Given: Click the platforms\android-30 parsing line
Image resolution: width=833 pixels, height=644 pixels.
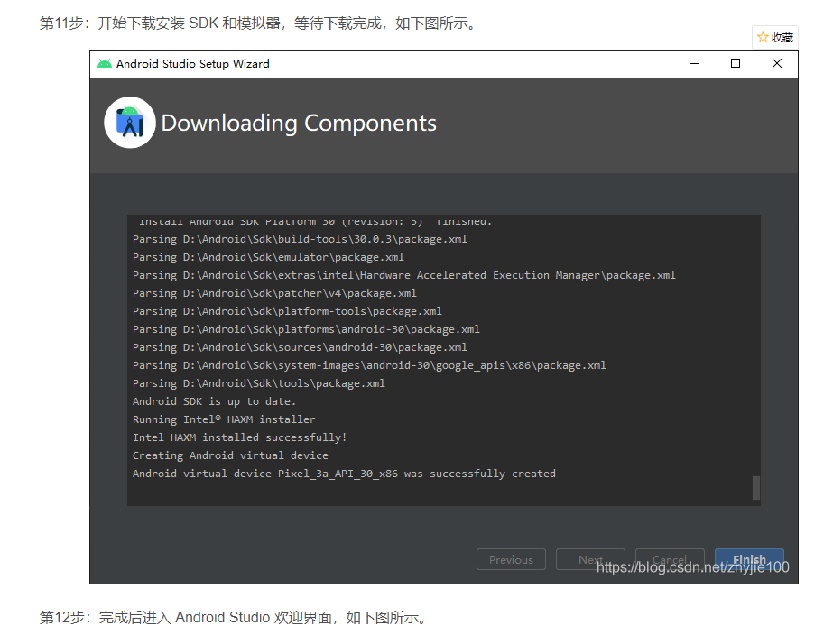Looking at the screenshot, I should tap(307, 329).
